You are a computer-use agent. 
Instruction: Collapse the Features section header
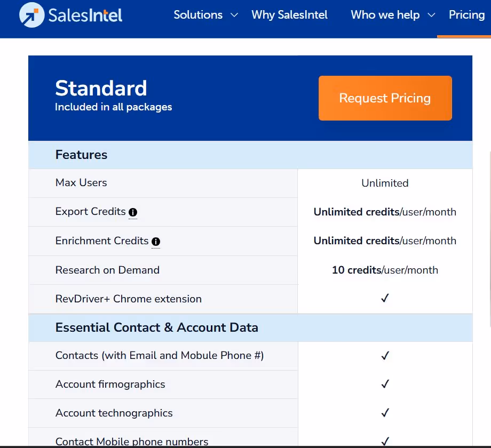click(81, 155)
